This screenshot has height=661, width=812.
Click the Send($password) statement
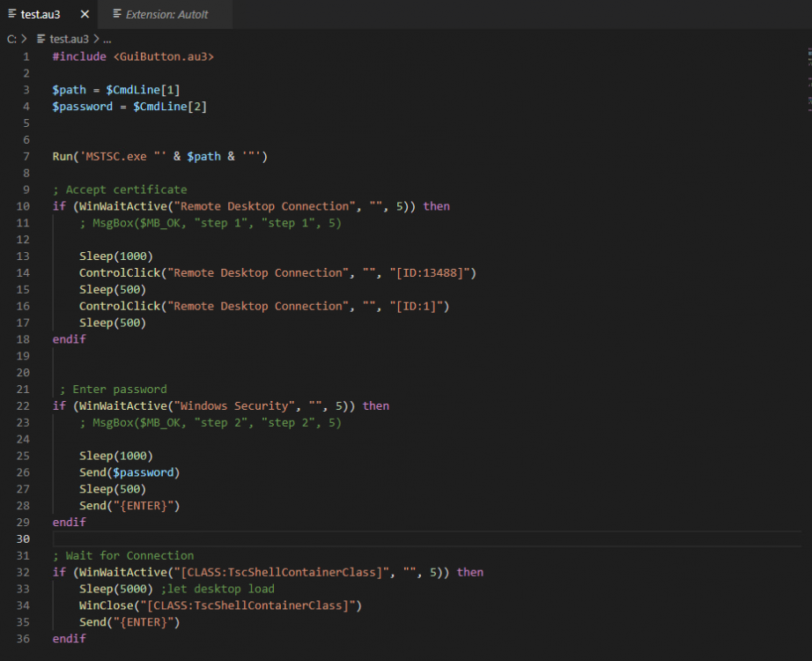(x=129, y=472)
